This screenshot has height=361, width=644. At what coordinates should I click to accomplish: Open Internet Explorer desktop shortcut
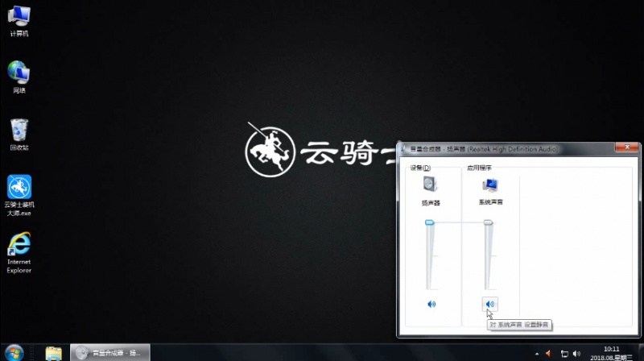pos(19,252)
